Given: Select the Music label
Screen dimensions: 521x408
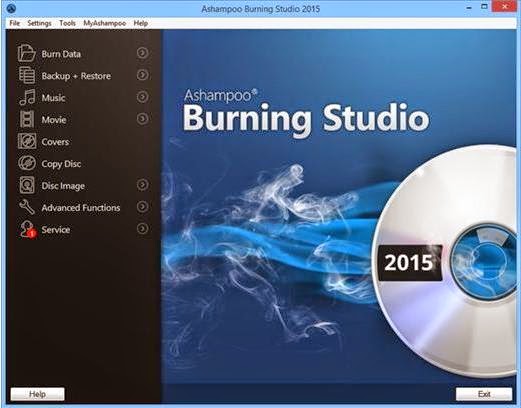Looking at the screenshot, I should tap(53, 98).
